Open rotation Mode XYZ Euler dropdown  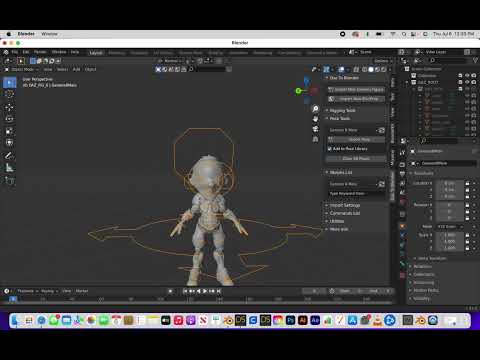tap(450, 227)
